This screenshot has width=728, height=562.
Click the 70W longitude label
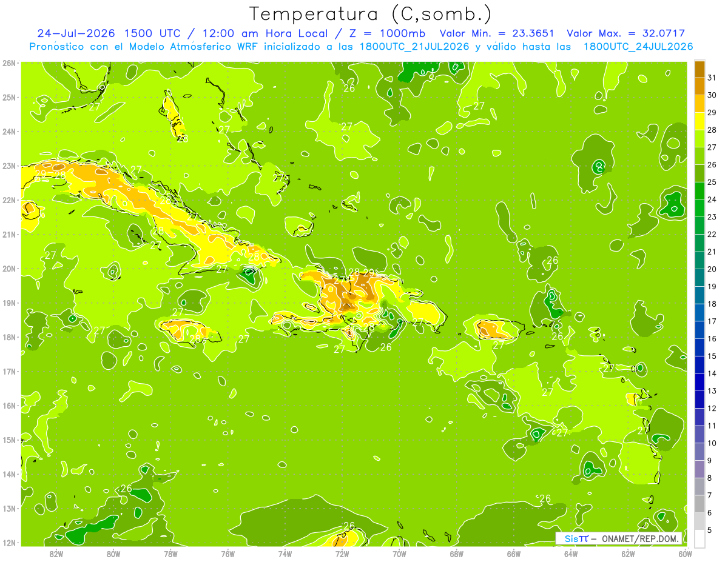(x=399, y=554)
